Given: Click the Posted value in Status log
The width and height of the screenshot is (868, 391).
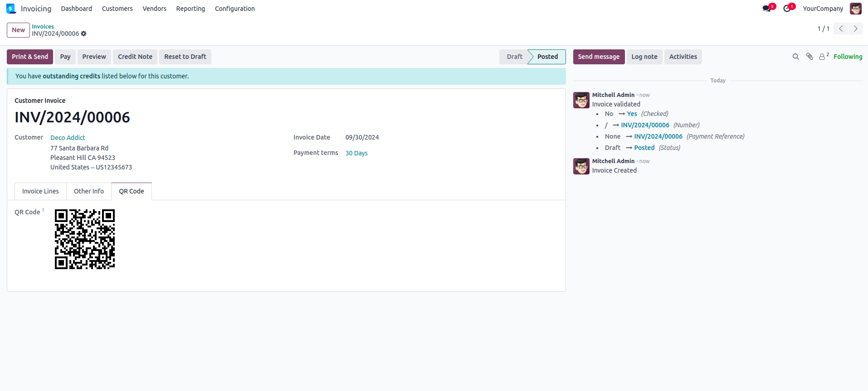Looking at the screenshot, I should (x=644, y=148).
